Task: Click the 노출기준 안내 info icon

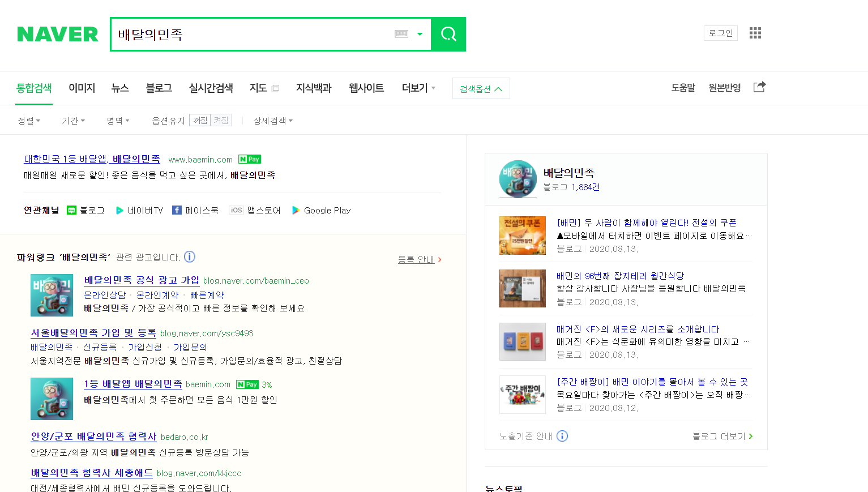Action: point(562,436)
